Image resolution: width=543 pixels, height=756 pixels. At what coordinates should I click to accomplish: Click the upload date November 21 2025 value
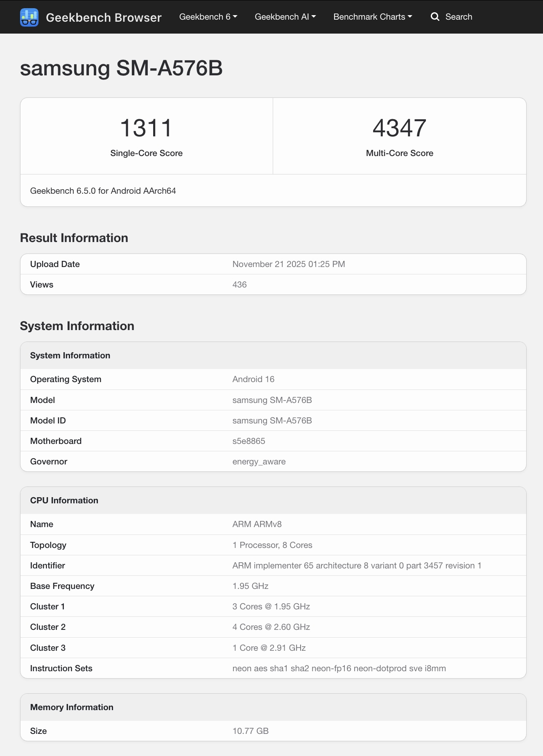pos(289,264)
